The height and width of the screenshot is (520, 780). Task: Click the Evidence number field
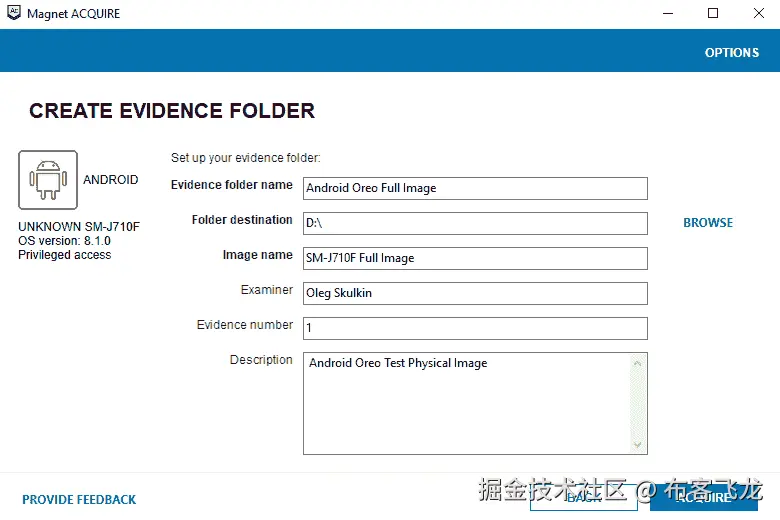(x=475, y=328)
